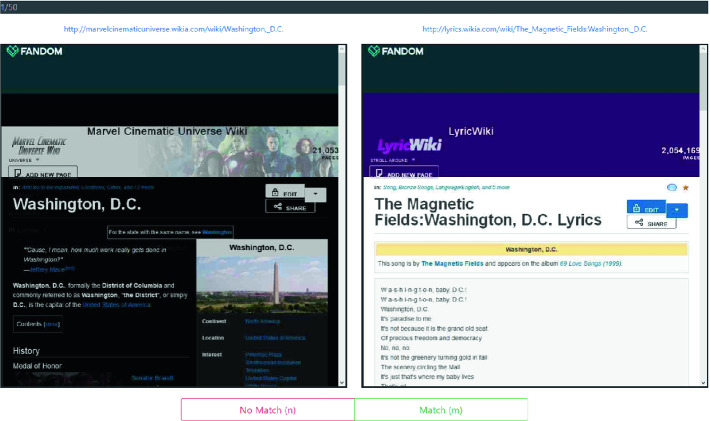
Task: Click the comment bubble icon on LyricWiki page
Action: [670, 187]
